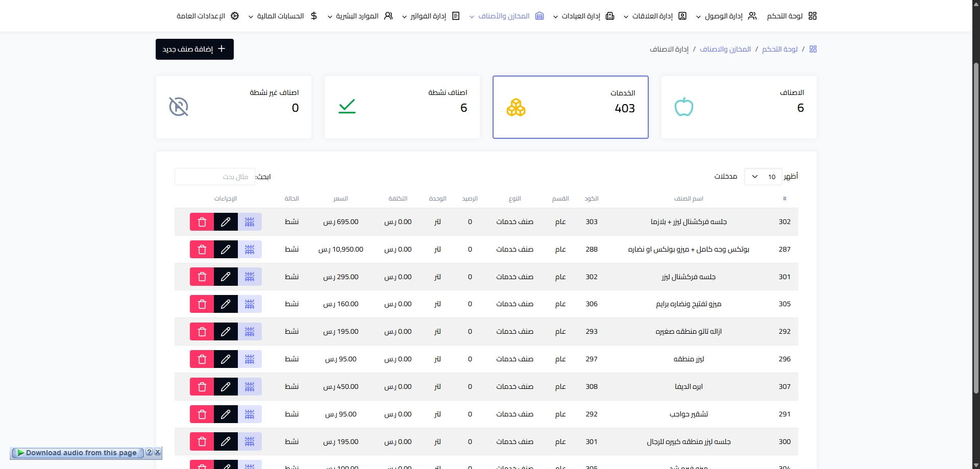Image resolution: width=980 pixels, height=469 pixels.
Task: Delete item 307 with the trash icon
Action: (x=202, y=387)
